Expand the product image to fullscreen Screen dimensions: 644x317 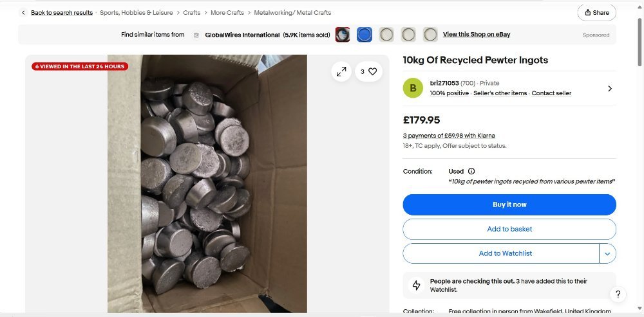tap(341, 71)
